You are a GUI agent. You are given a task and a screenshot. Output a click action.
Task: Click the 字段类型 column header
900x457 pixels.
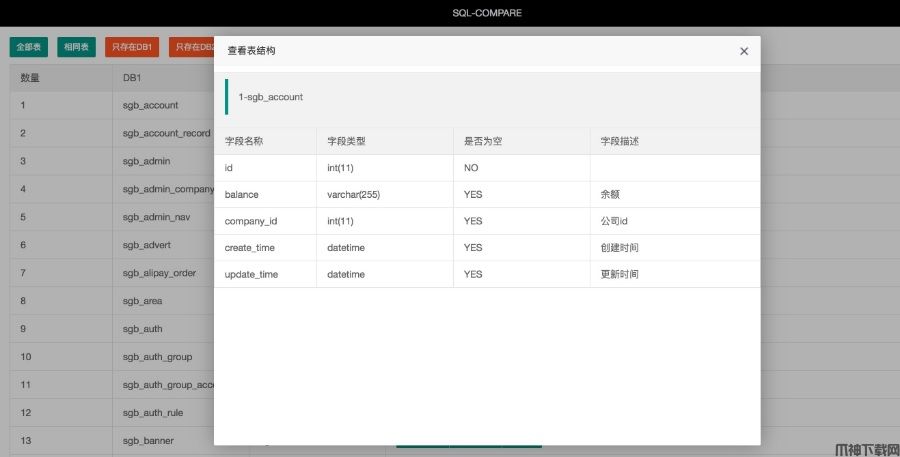[346, 142]
